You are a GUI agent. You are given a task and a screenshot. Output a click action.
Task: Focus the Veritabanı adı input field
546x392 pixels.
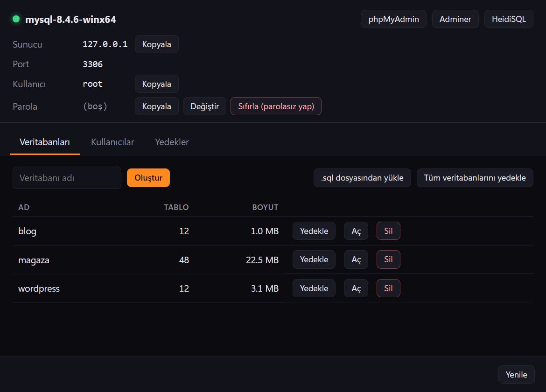coord(67,178)
